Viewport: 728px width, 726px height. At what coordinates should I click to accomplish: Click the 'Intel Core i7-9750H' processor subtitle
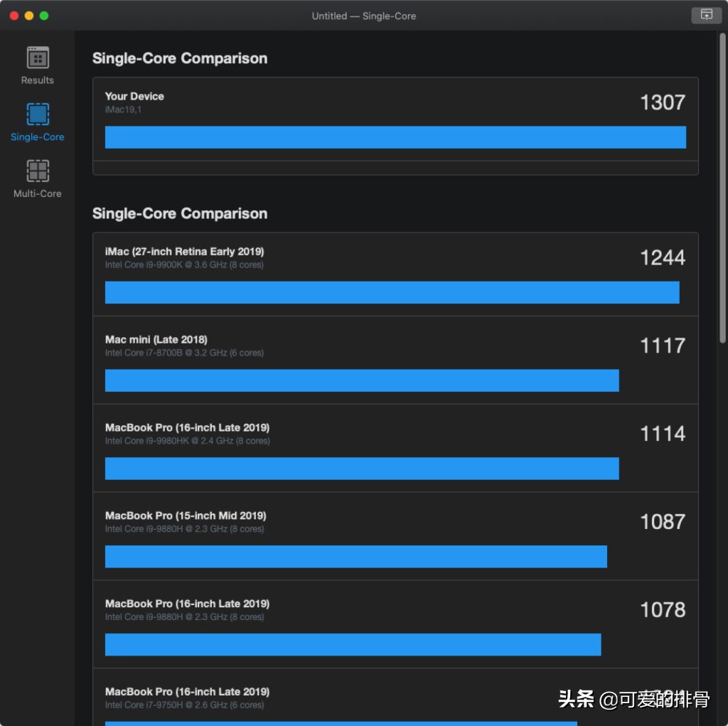pos(184,705)
